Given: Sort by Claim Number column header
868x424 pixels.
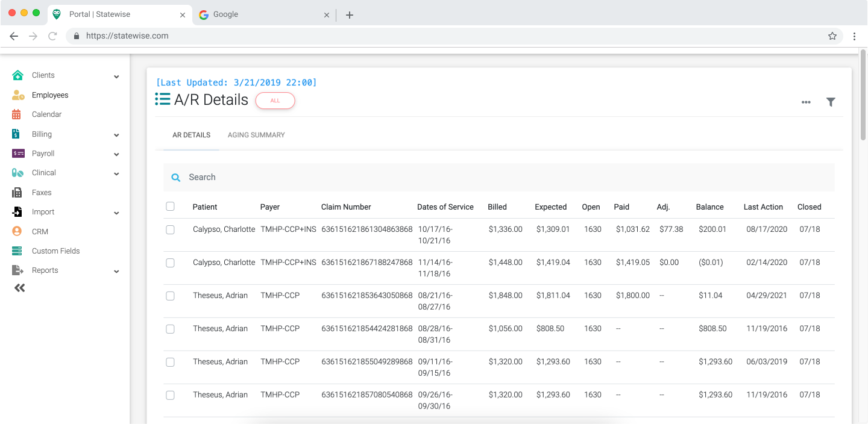Looking at the screenshot, I should (346, 207).
